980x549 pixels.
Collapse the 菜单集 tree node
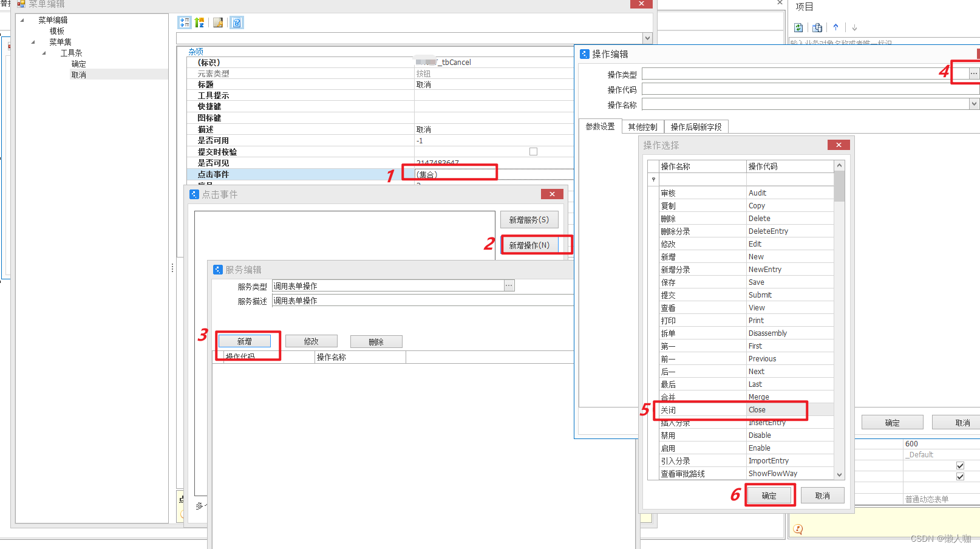33,42
